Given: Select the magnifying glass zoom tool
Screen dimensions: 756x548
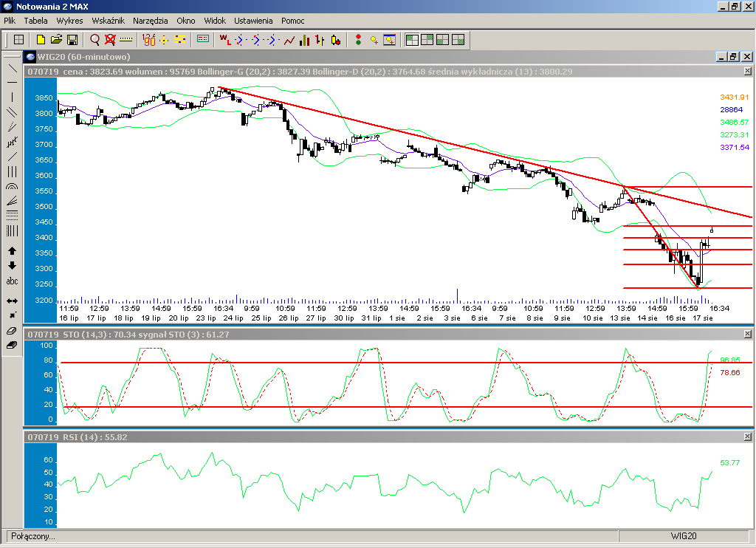Looking at the screenshot, I should click(x=94, y=39).
